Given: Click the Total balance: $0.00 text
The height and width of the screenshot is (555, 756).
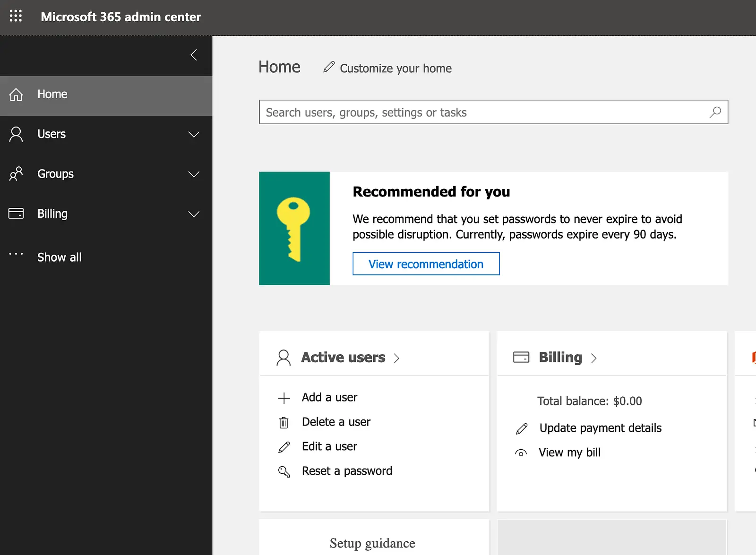Looking at the screenshot, I should pyautogui.click(x=589, y=401).
